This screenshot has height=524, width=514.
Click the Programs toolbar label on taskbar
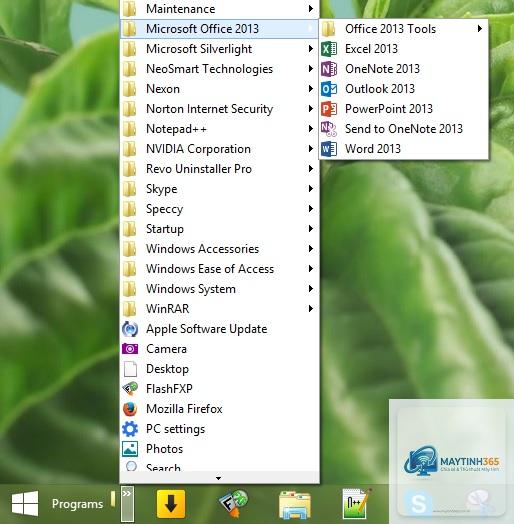[x=78, y=504]
